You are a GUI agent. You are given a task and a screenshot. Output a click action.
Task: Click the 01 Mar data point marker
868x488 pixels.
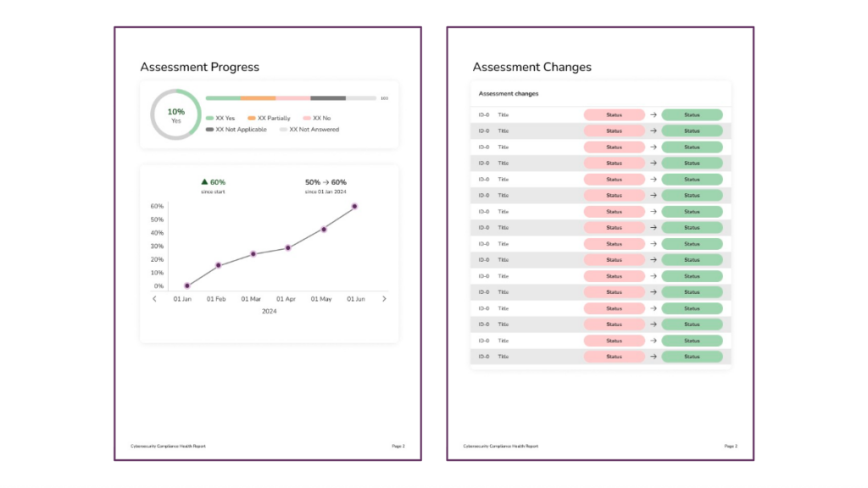point(253,254)
